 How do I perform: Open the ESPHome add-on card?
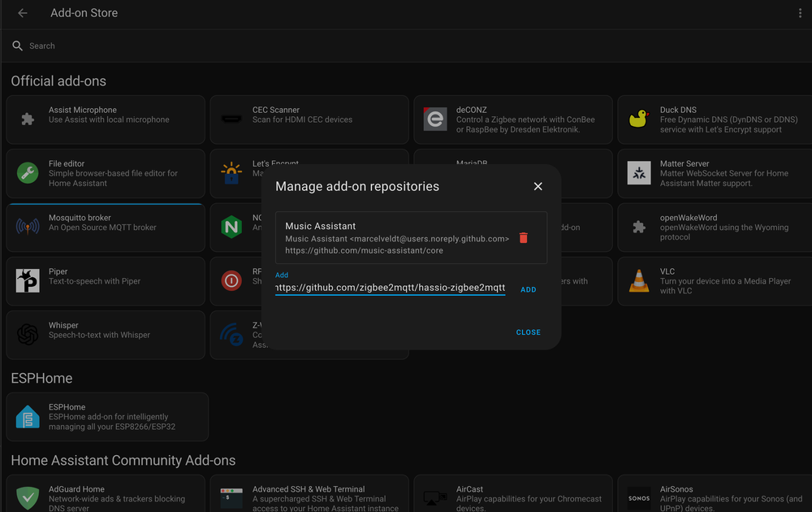(x=106, y=417)
